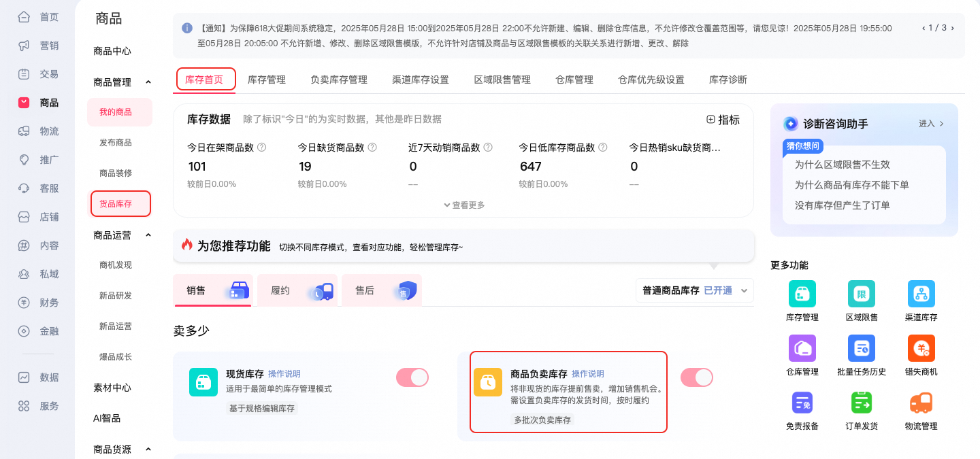Collapse the 商品运营 menu group

148,235
